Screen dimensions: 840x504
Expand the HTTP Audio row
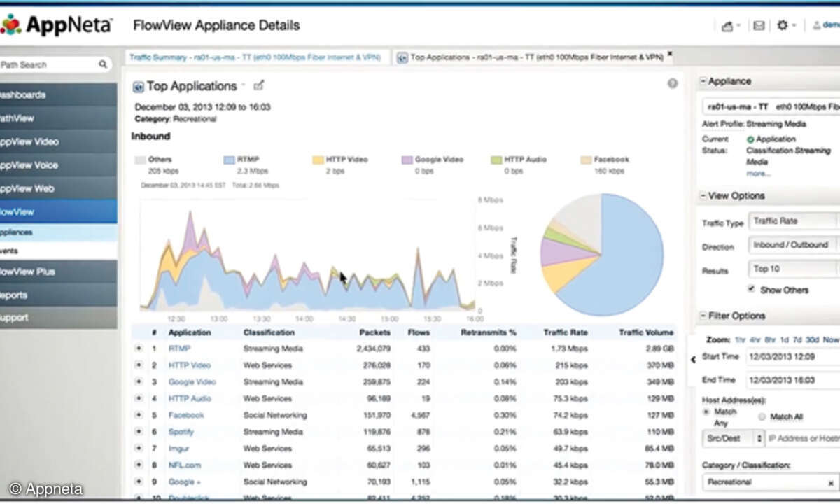click(138, 398)
